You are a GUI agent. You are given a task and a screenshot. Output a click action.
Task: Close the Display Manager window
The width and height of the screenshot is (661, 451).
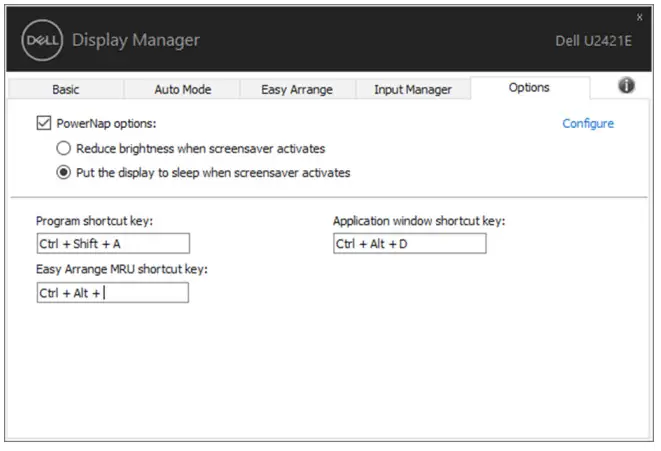[640, 17]
